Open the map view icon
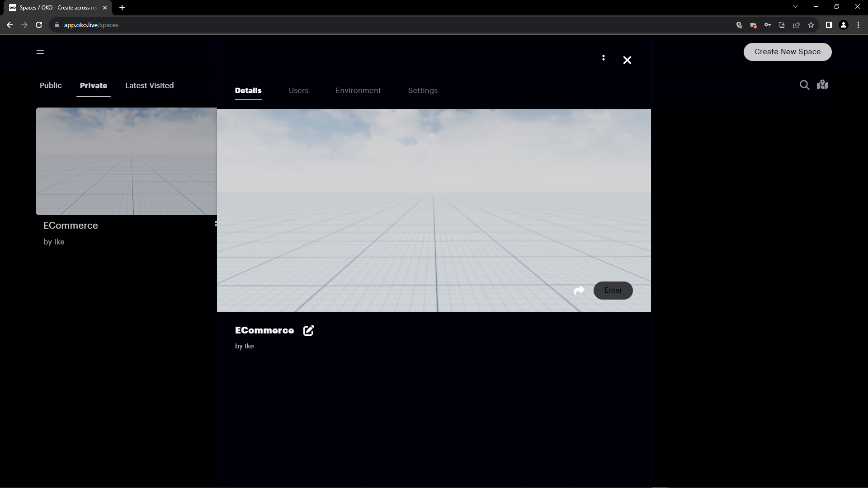Image resolution: width=868 pixels, height=488 pixels. [x=822, y=85]
